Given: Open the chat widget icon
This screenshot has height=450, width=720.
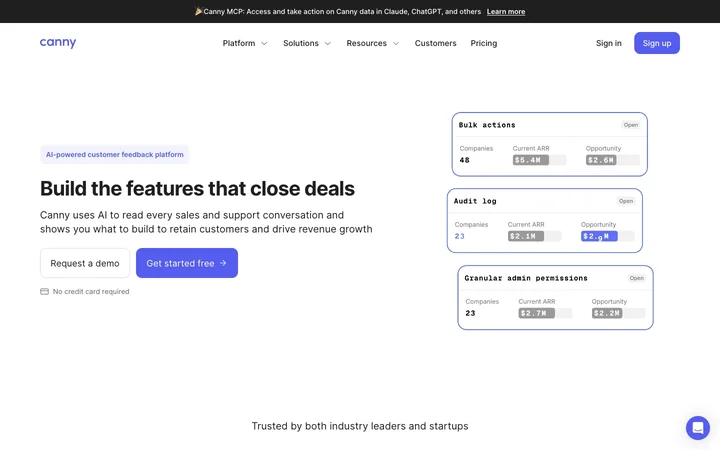Looking at the screenshot, I should point(698,428).
